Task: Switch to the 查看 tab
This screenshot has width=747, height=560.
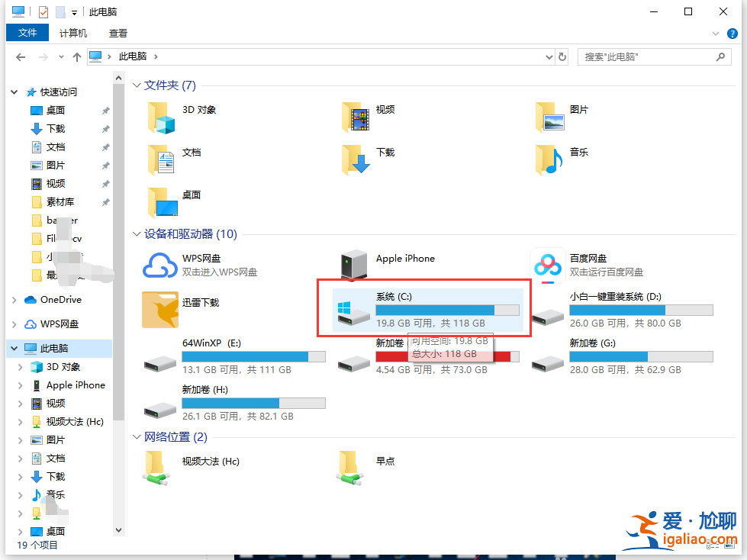Action: pyautogui.click(x=118, y=33)
